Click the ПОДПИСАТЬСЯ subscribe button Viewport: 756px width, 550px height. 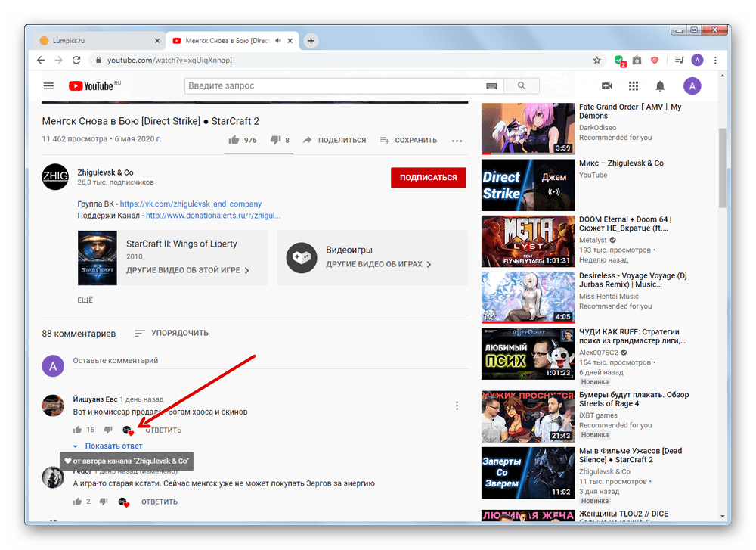pos(428,177)
